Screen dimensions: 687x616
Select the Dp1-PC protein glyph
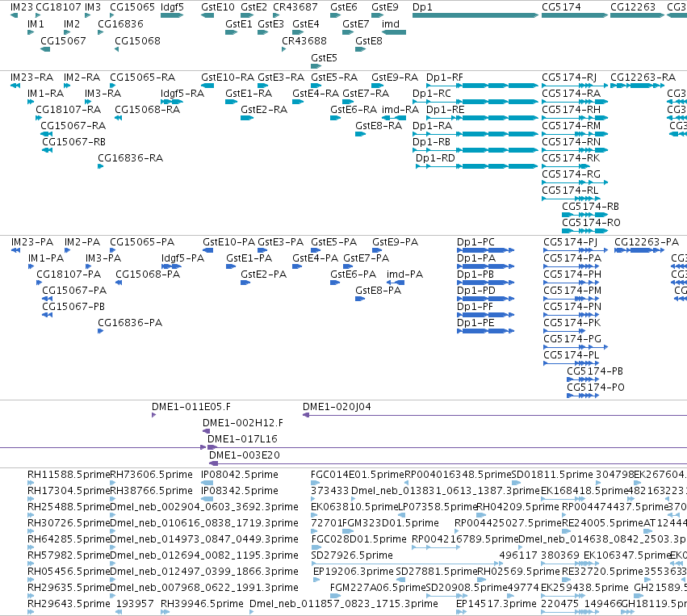click(485, 250)
